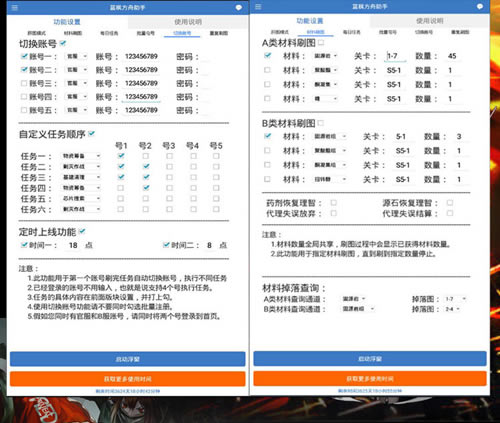
Task: Open hamburger menu in left panel
Action: [15, 7]
